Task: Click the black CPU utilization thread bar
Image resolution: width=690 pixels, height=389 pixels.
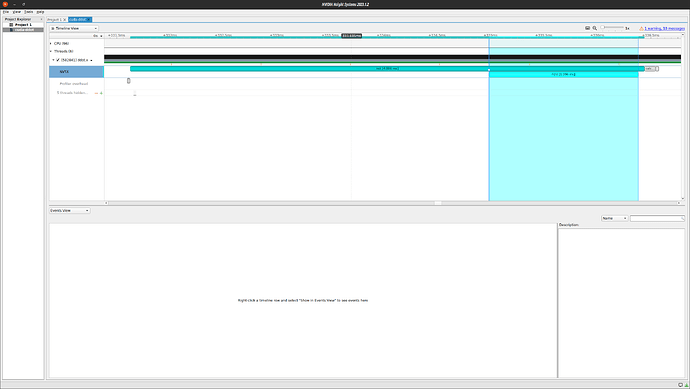Action: tap(393, 57)
